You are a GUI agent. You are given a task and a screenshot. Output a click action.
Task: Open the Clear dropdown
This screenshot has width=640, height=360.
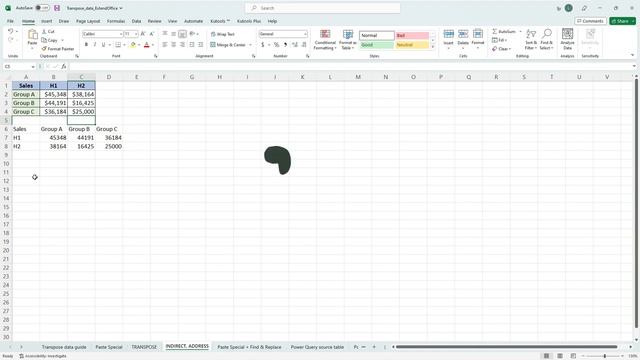pos(501,49)
